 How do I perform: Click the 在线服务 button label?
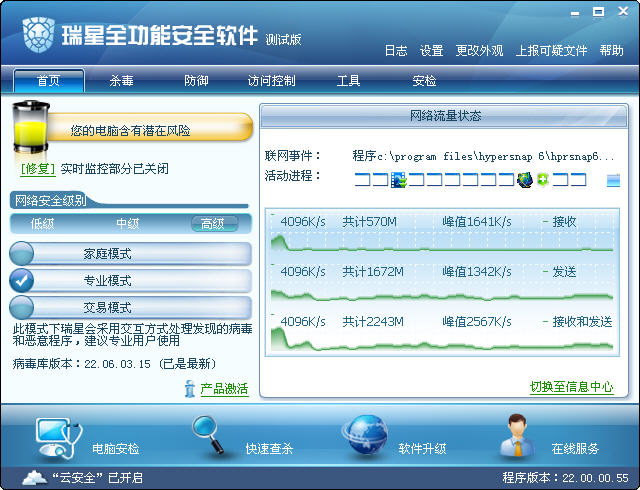click(575, 449)
